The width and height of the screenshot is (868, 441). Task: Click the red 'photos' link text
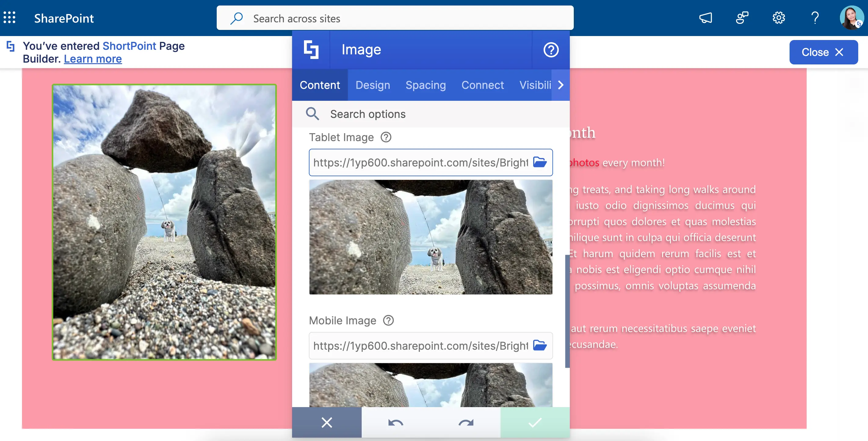point(584,162)
